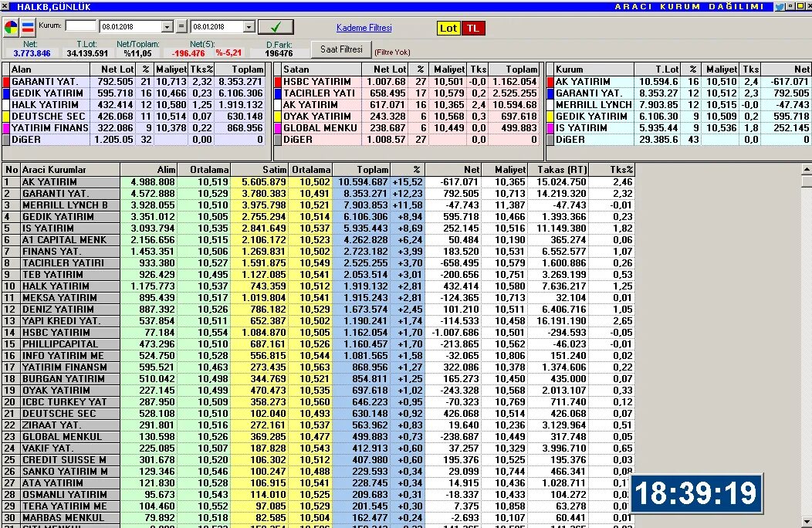Select YAPI KREDI YAT. row
Image resolution: width=812 pixels, height=528 pixels.
point(319,321)
